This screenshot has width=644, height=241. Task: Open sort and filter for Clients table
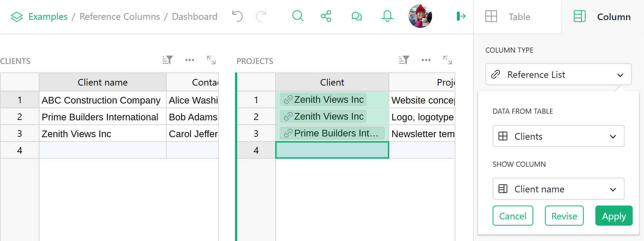(x=167, y=60)
